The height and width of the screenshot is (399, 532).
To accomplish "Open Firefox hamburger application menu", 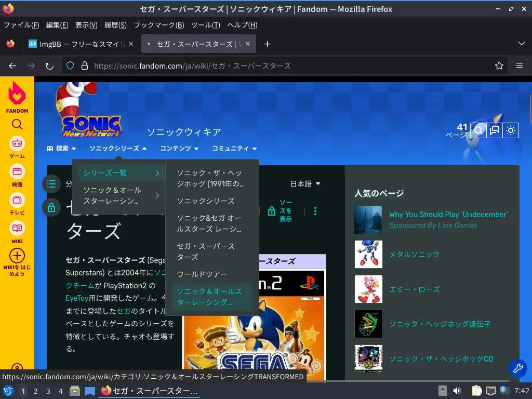I will [x=519, y=65].
